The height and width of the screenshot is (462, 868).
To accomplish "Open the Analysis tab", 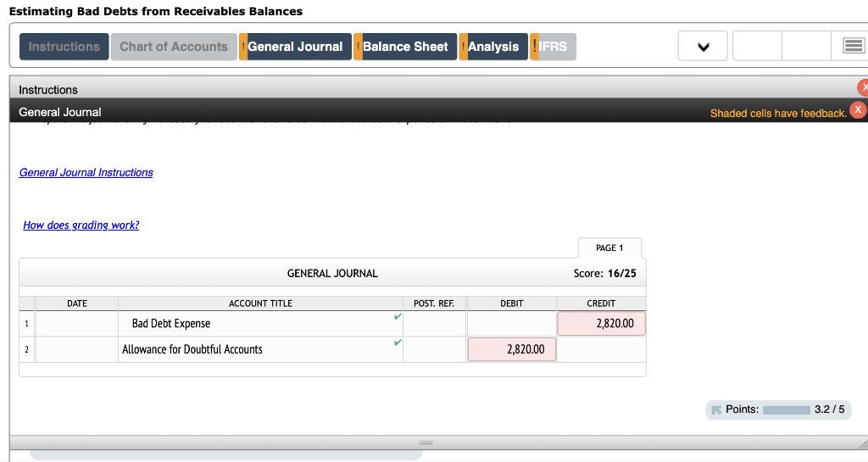I will pos(493,47).
